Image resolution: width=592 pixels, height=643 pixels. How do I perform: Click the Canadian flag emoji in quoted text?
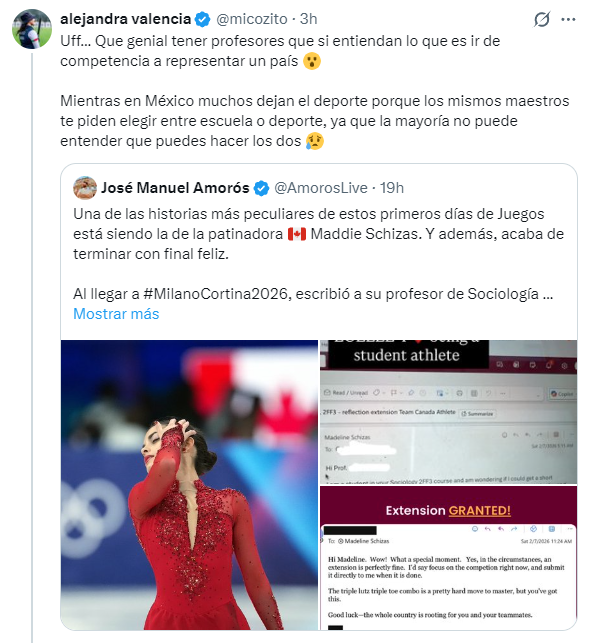coord(297,234)
